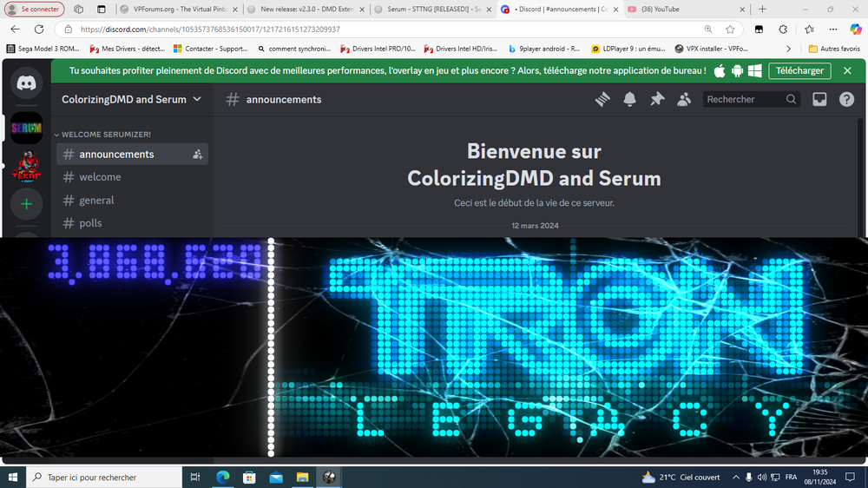The image size is (868, 488).
Task: Dismiss the green download banner
Action: coord(847,71)
